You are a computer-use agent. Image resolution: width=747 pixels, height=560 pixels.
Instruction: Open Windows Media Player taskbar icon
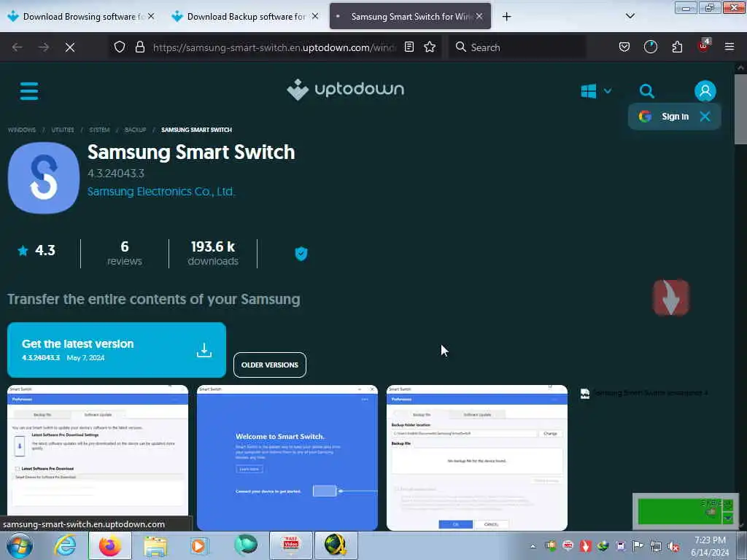pos(200,545)
